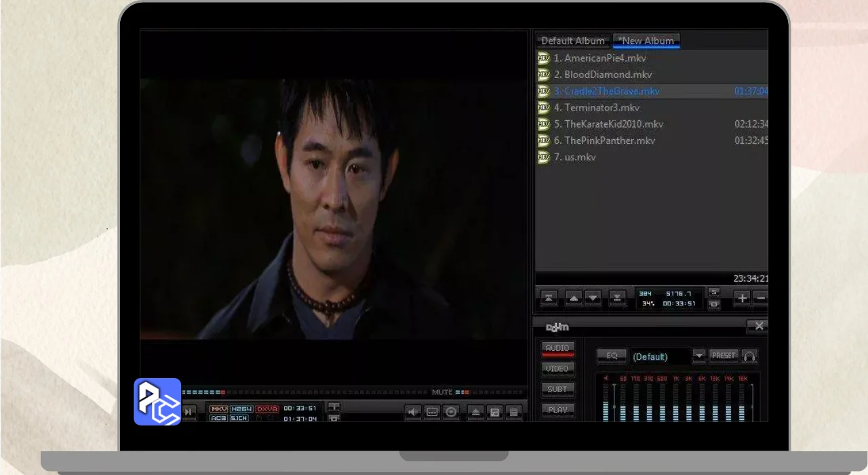The image size is (868, 475).
Task: Open the playlist icon in control bar
Action: point(513,412)
